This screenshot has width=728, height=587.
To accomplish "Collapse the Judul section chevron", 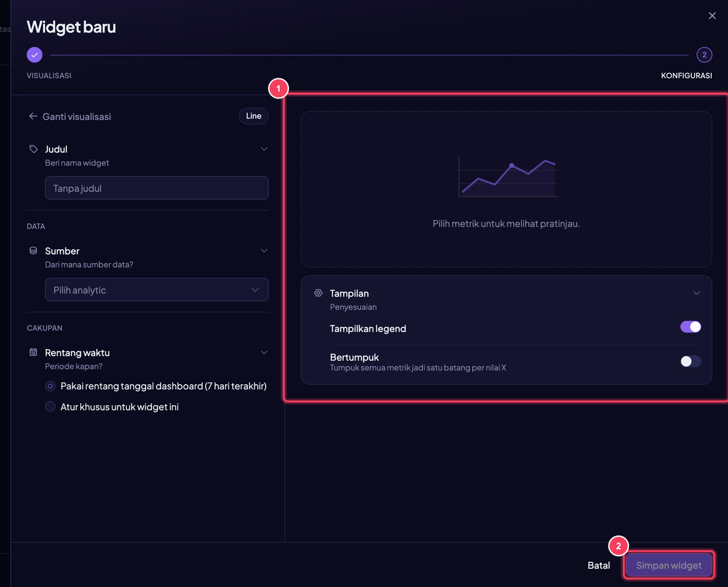I will click(264, 149).
